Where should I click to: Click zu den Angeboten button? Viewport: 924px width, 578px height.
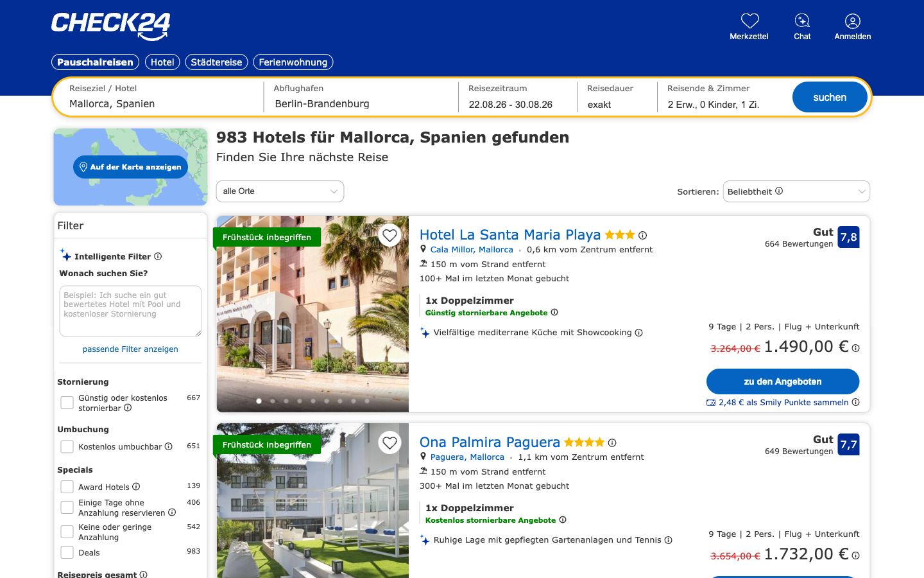[x=783, y=381]
